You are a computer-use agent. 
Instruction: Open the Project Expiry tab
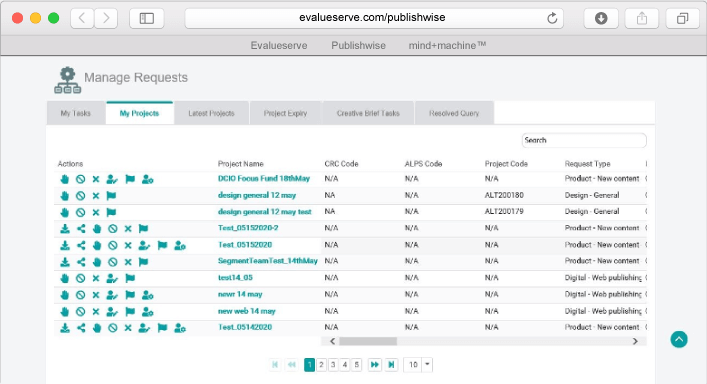click(x=285, y=113)
